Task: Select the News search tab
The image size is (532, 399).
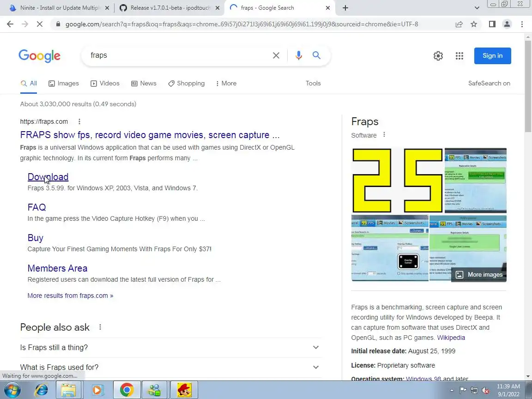Action: point(144,84)
